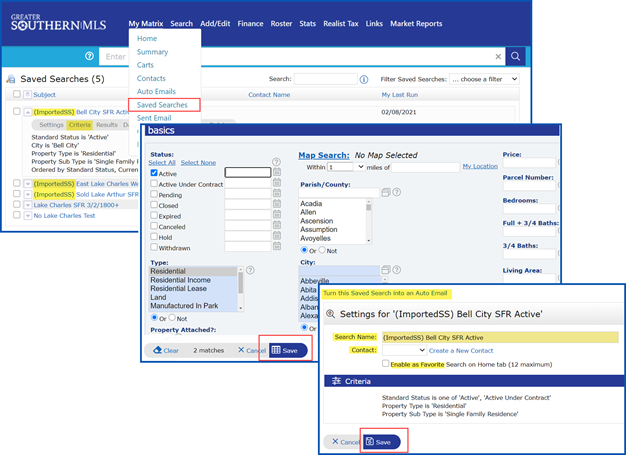The height and width of the screenshot is (455, 626).
Task: Clear the top search box with the X
Action: point(498,57)
